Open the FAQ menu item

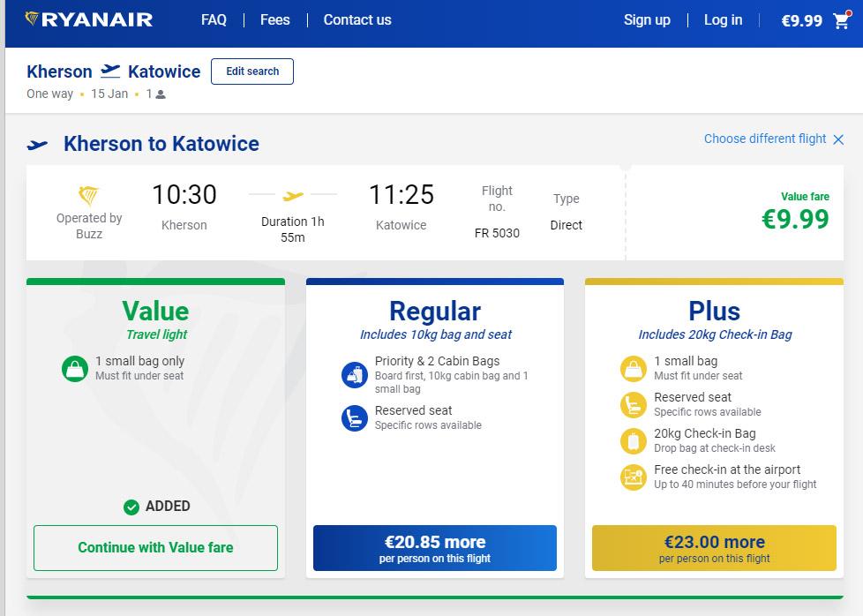(x=214, y=20)
